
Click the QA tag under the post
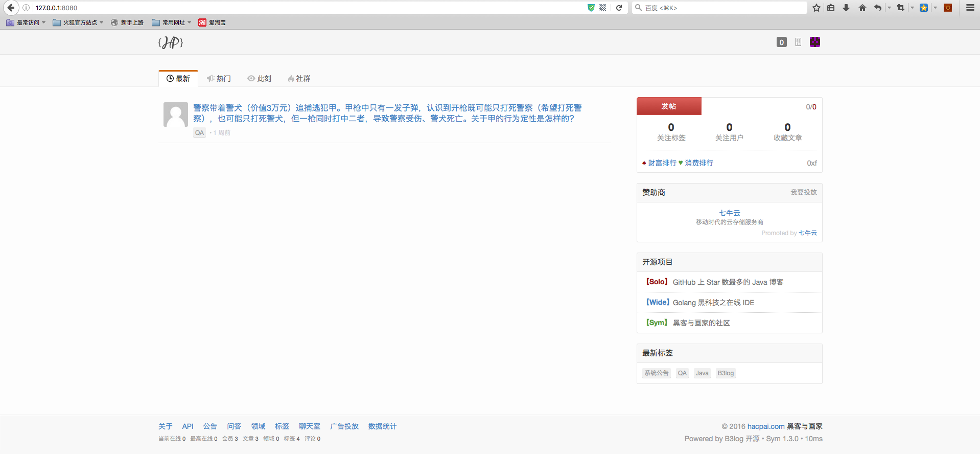click(x=199, y=133)
